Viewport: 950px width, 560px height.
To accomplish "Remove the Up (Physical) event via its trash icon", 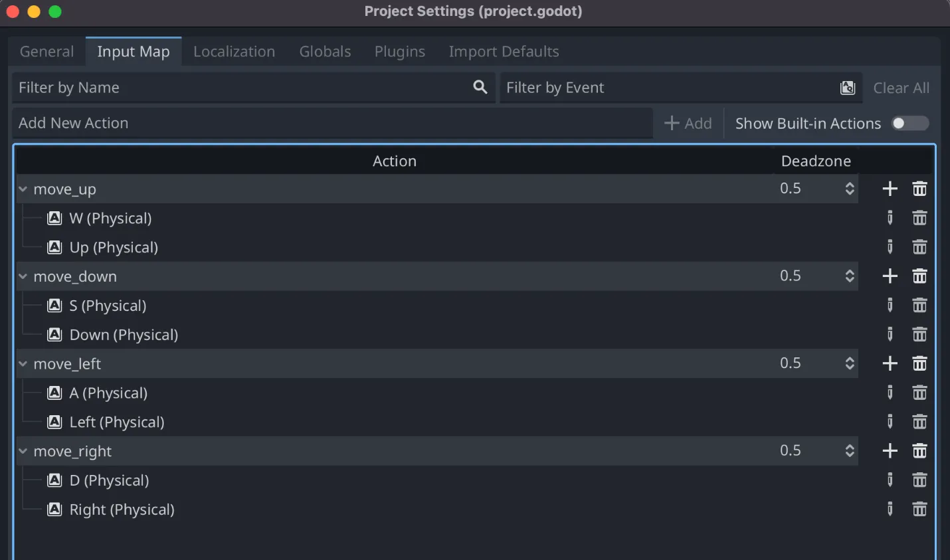I will click(x=919, y=248).
